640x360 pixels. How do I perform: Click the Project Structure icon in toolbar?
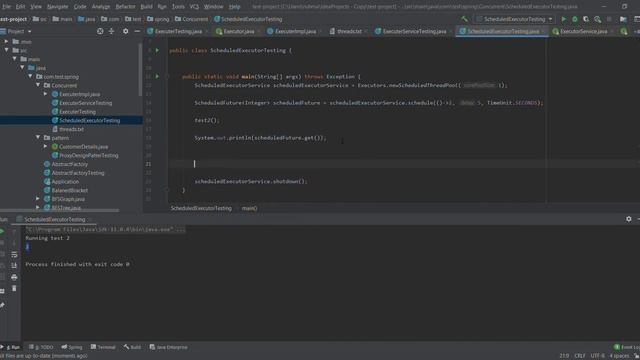pyautogui.click(x=623, y=19)
